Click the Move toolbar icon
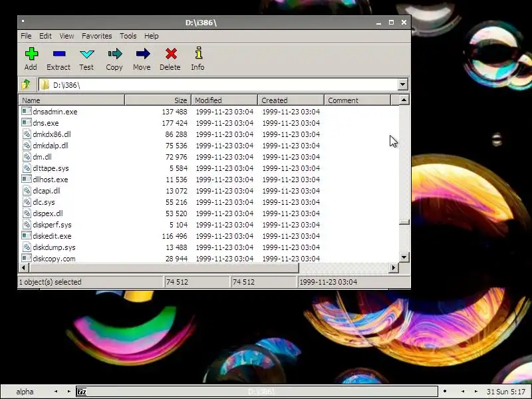The height and width of the screenshot is (399, 532). click(x=142, y=54)
